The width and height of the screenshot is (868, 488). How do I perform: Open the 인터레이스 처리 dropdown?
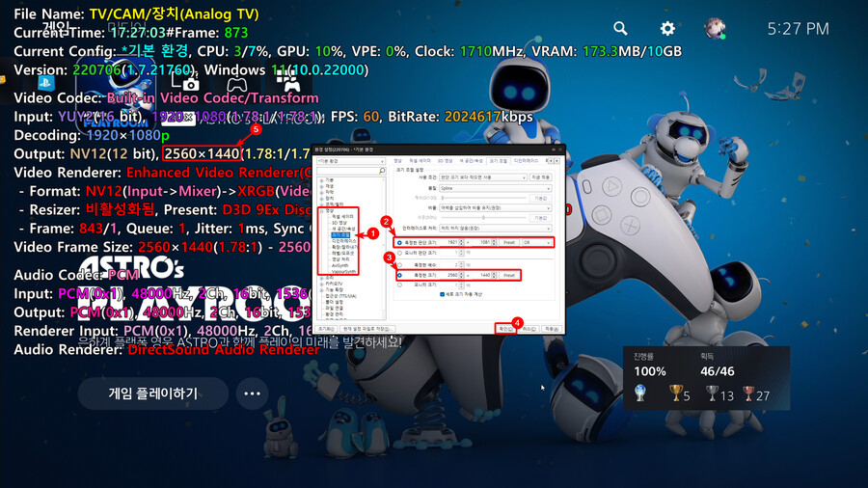496,228
